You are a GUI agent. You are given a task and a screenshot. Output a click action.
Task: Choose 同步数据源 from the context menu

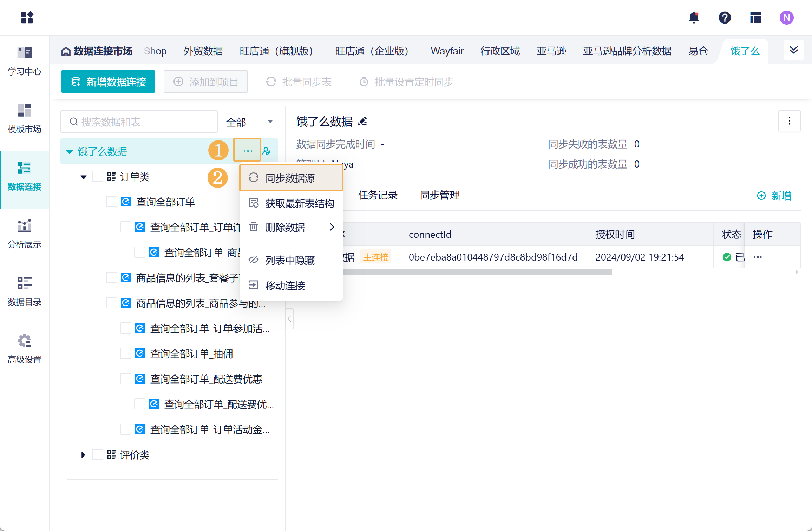(x=290, y=178)
